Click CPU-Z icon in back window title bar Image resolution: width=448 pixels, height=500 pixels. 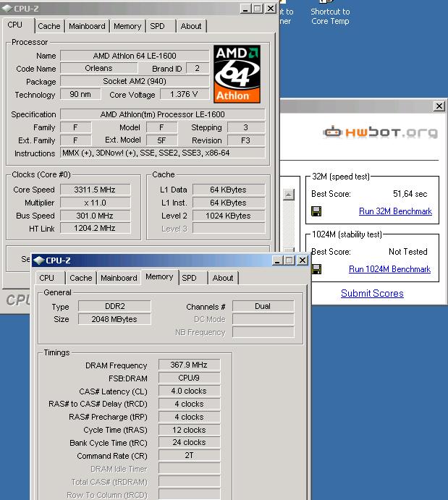7,9
